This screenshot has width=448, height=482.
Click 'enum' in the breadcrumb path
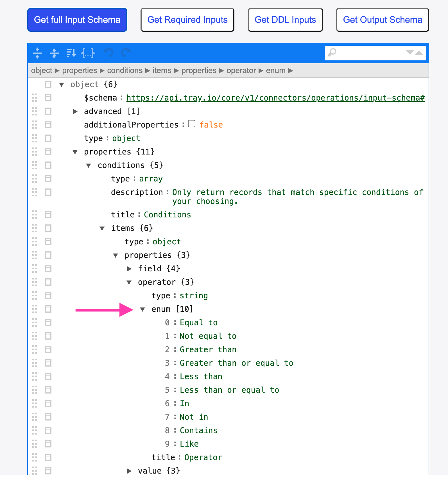coord(276,71)
